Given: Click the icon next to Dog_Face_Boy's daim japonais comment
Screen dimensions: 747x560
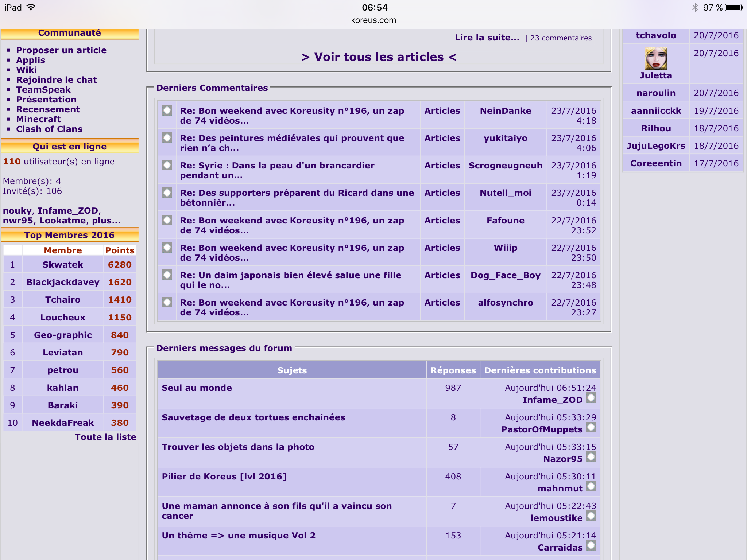Looking at the screenshot, I should 167,275.
